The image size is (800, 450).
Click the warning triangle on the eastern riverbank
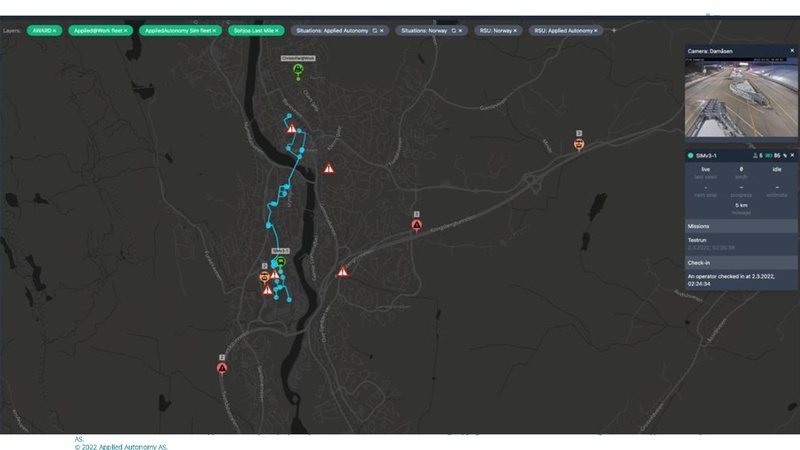point(329,169)
